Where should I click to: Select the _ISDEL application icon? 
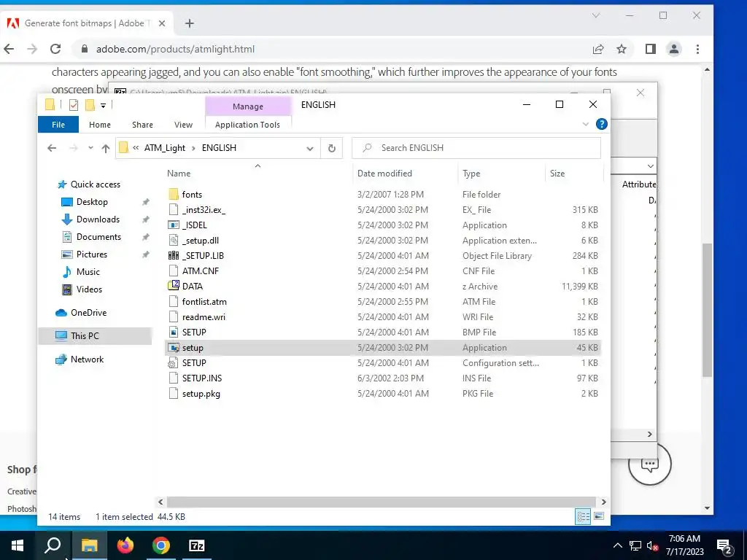(174, 225)
